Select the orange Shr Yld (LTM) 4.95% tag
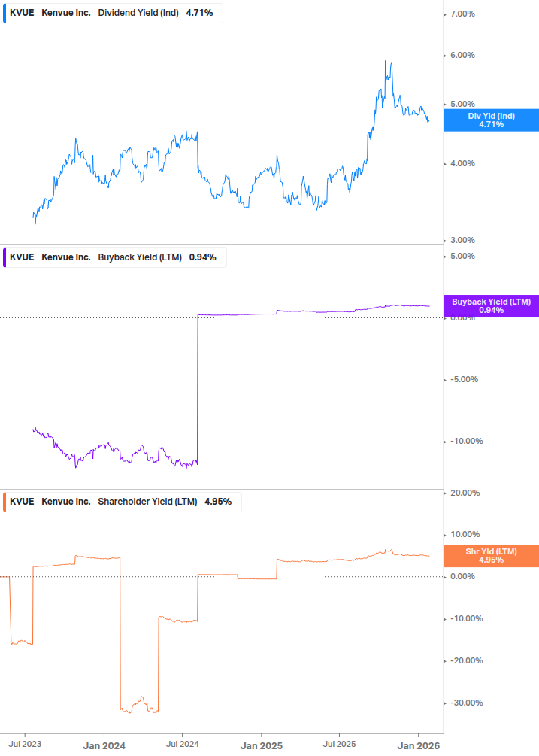The height and width of the screenshot is (756, 539). (491, 556)
